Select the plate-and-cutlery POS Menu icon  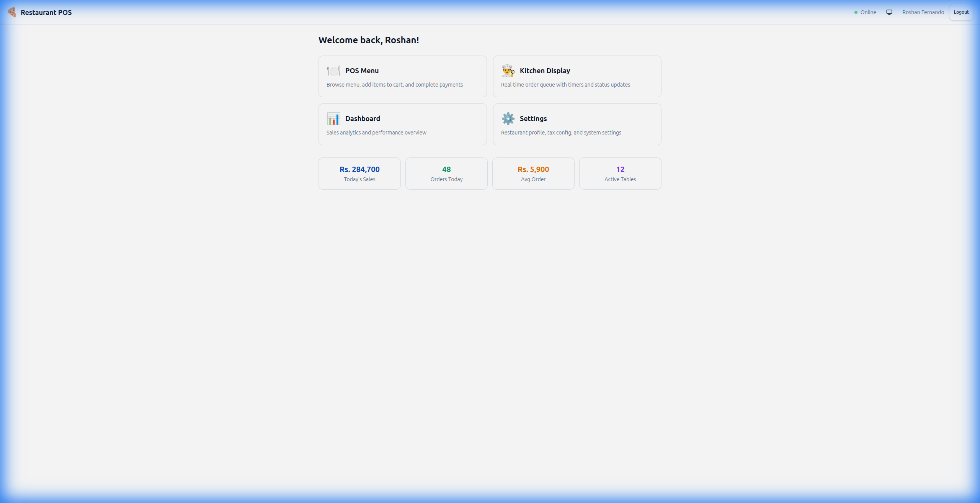pos(333,70)
